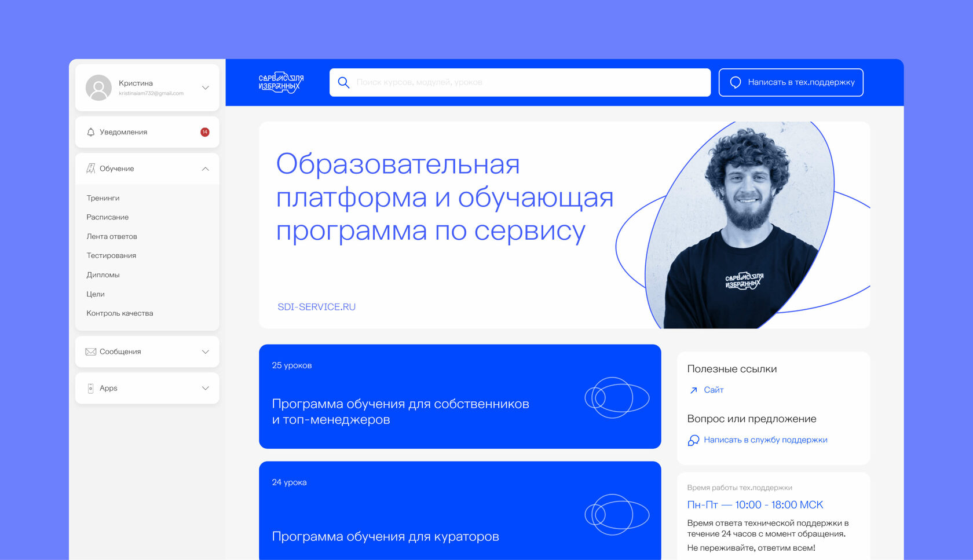This screenshot has height=560, width=973.
Task: Click Написать в службу поддержки
Action: pos(765,440)
